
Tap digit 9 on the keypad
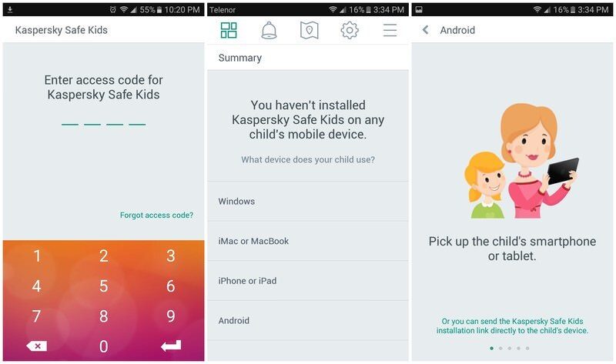(171, 316)
